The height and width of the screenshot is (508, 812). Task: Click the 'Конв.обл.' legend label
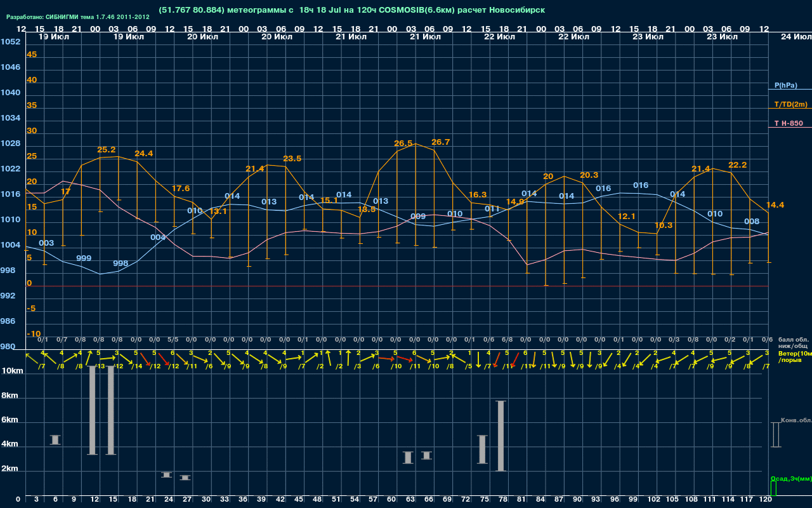pos(796,420)
